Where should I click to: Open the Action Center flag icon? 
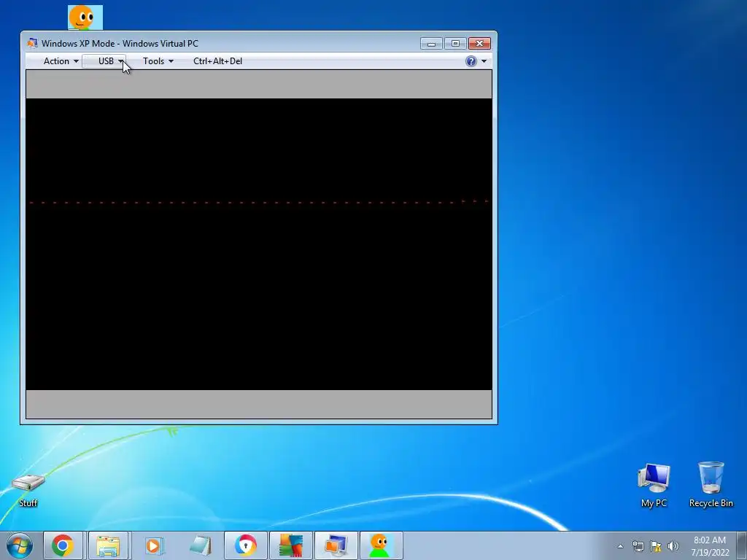(x=656, y=546)
